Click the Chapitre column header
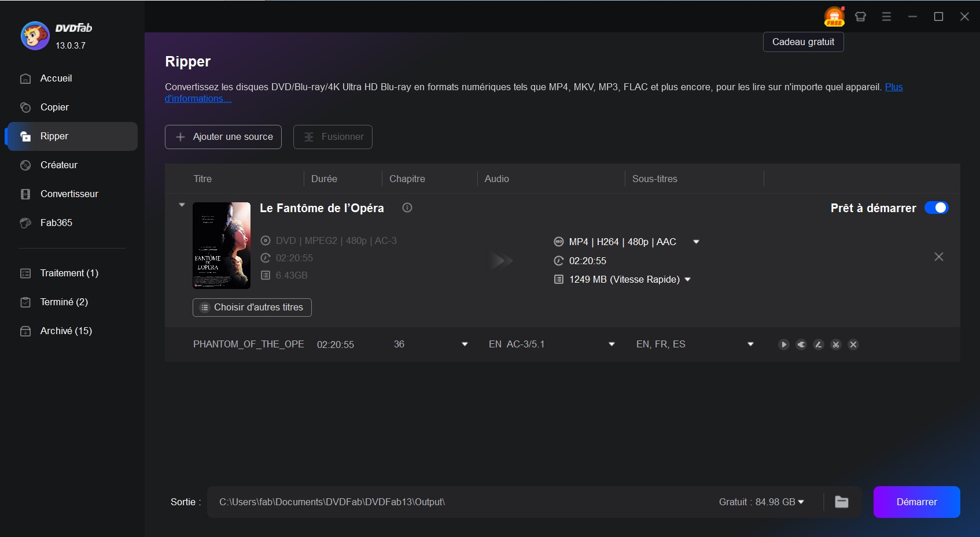 point(407,179)
